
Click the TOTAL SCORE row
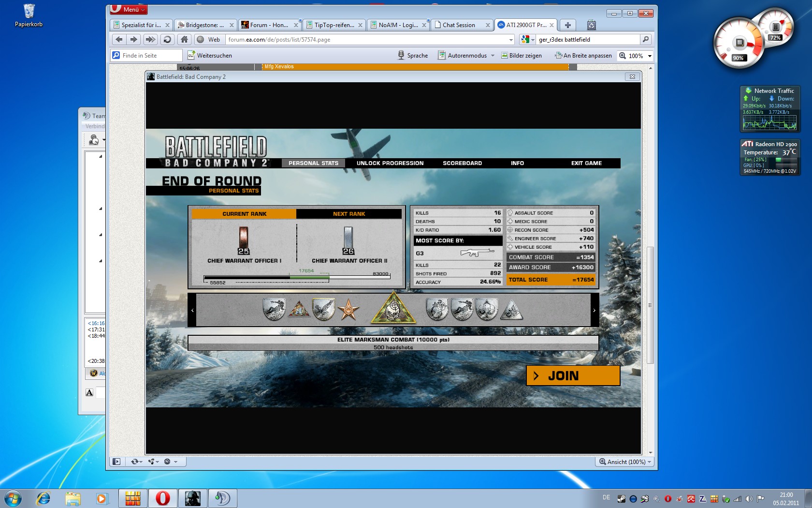click(x=551, y=280)
